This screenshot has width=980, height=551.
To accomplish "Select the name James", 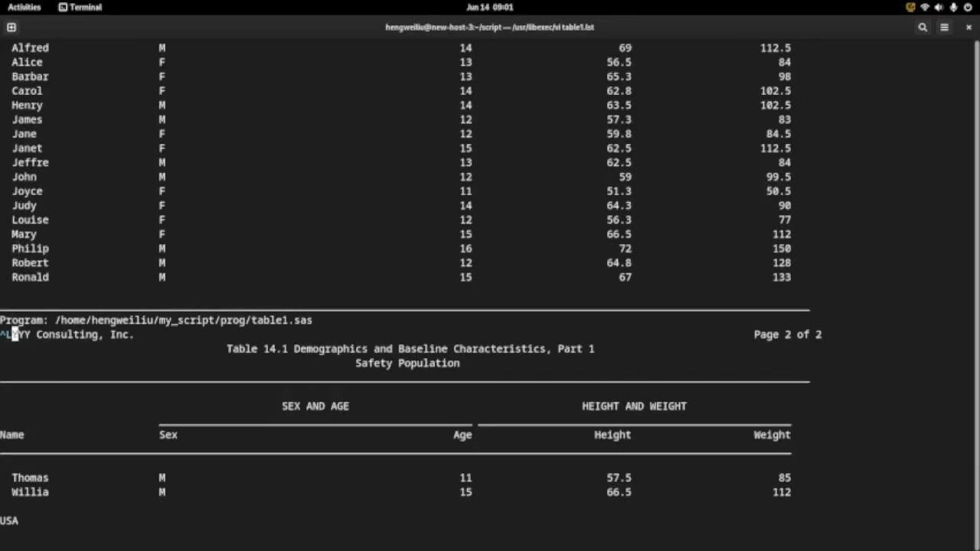I will (x=27, y=119).
